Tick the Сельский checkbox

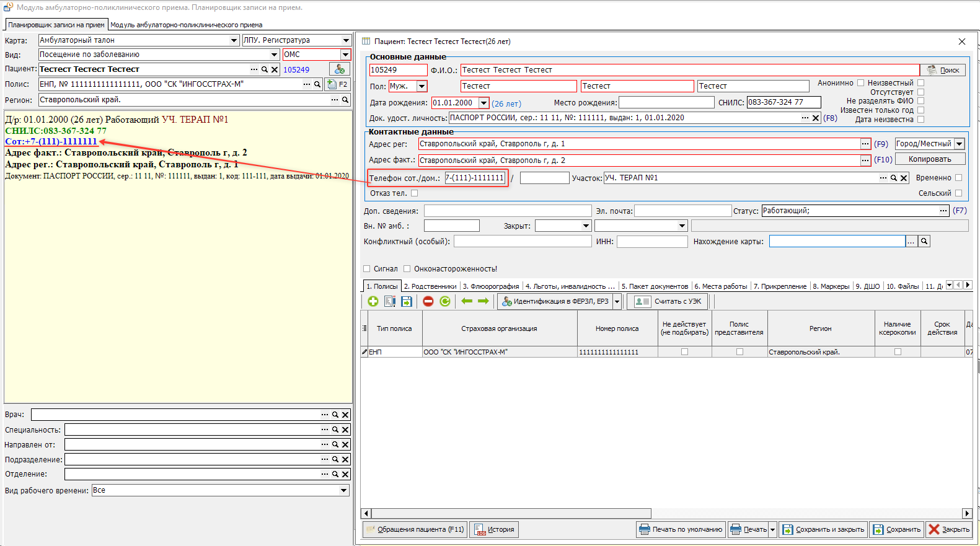(x=958, y=193)
